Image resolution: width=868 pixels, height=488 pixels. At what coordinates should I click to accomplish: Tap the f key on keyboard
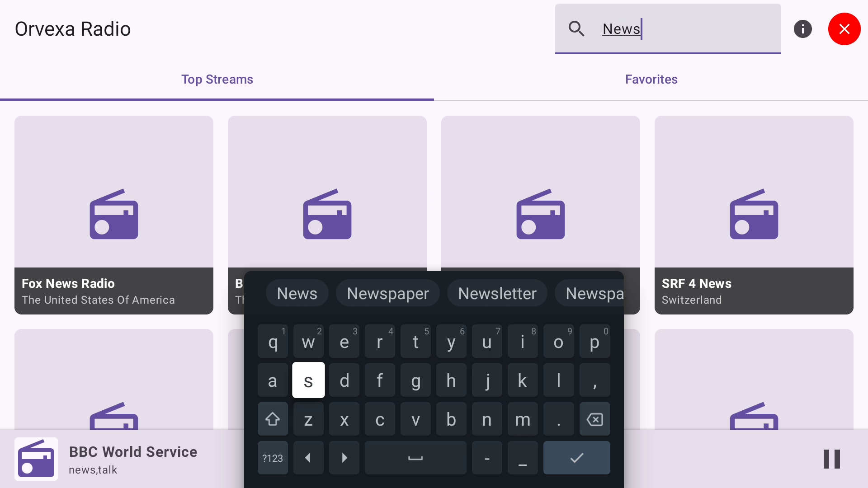380,380
